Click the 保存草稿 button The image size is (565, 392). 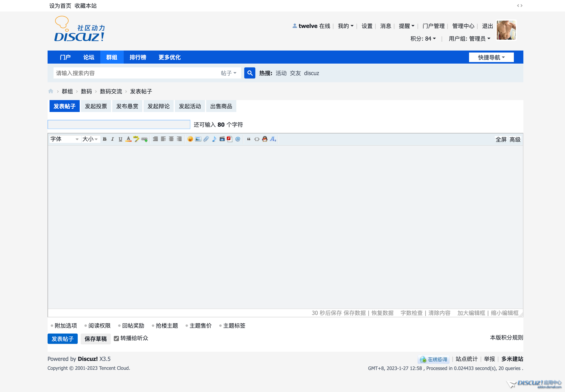pos(96,339)
